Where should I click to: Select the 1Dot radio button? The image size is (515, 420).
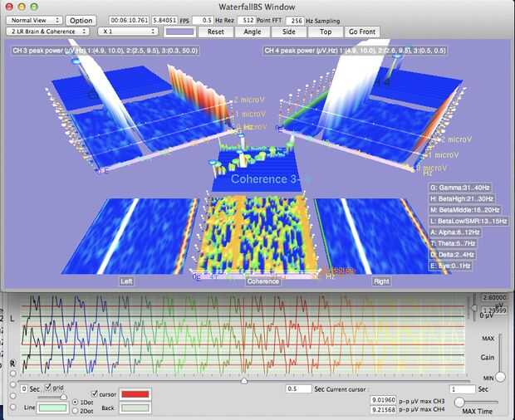click(x=76, y=402)
